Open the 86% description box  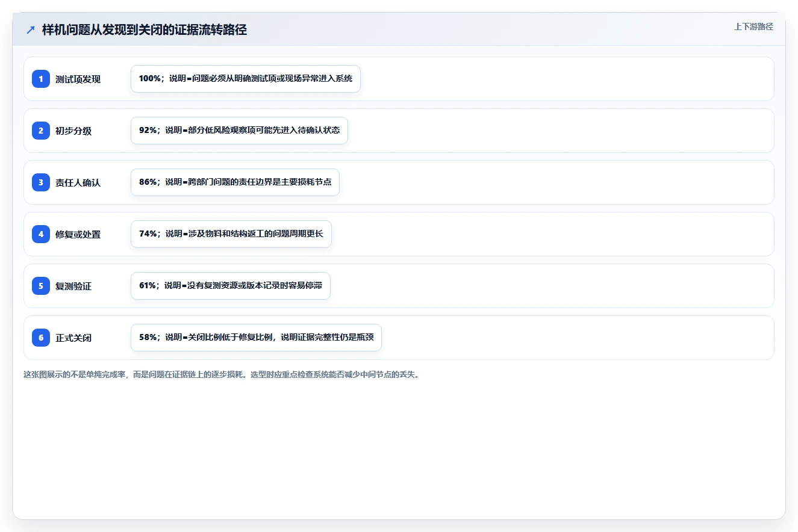235,182
